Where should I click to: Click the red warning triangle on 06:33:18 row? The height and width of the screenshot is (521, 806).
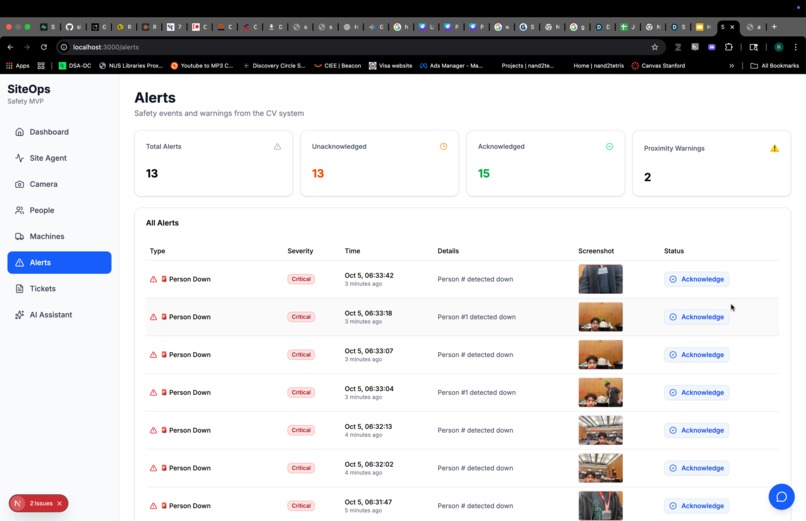153,317
